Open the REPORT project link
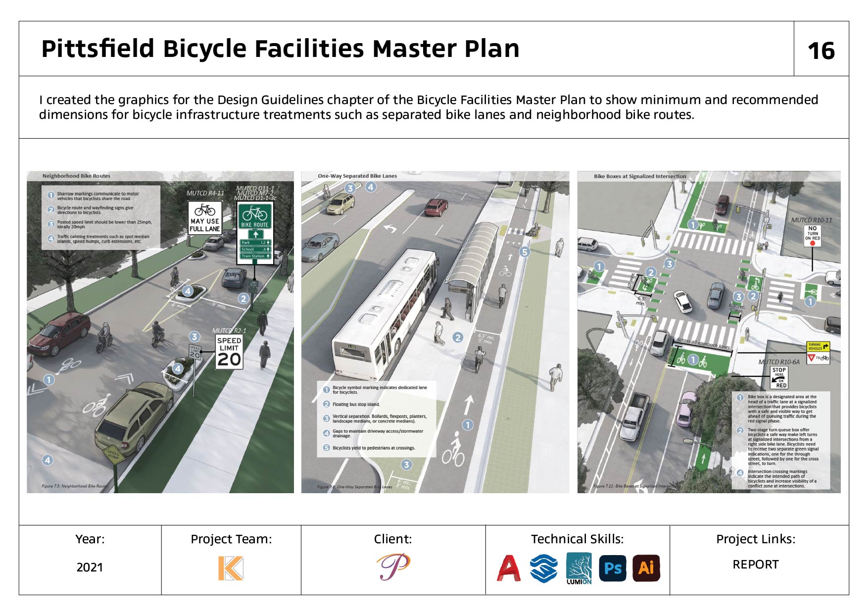This screenshot has width=868, height=614. pyautogui.click(x=755, y=564)
